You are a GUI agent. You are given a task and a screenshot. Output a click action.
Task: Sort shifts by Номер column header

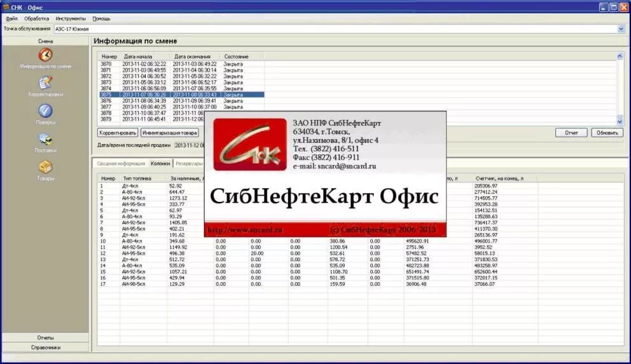pos(109,57)
